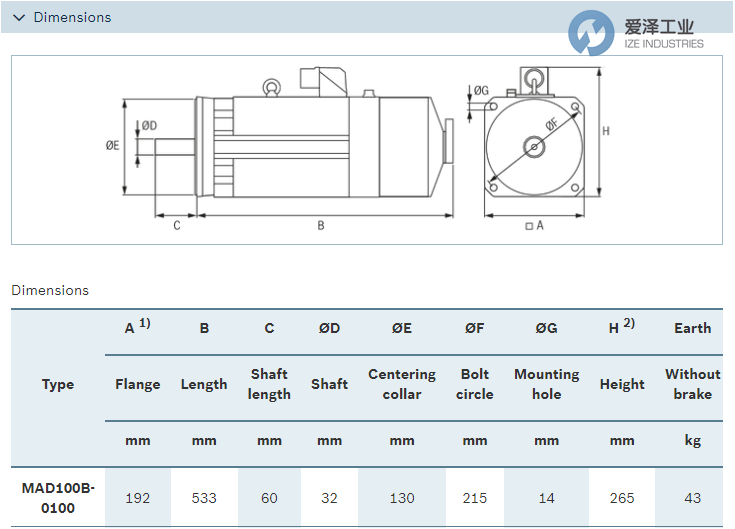This screenshot has height=529, width=735.
Task: Select the Without brake header cell
Action: pyautogui.click(x=692, y=384)
